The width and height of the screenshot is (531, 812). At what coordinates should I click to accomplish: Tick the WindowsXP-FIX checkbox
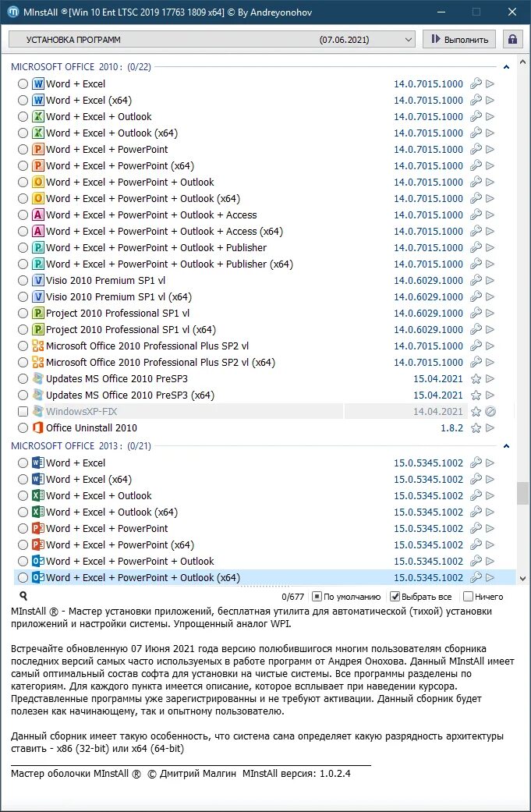pyautogui.click(x=23, y=411)
